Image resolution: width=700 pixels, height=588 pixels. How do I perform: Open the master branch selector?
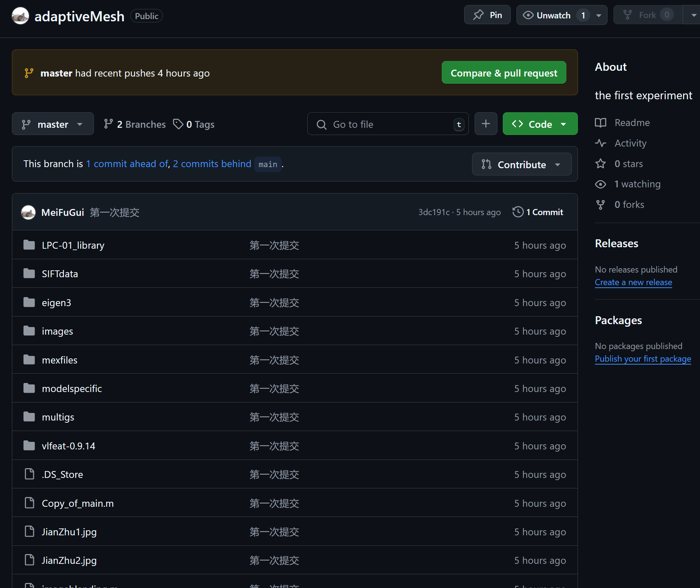coord(53,124)
